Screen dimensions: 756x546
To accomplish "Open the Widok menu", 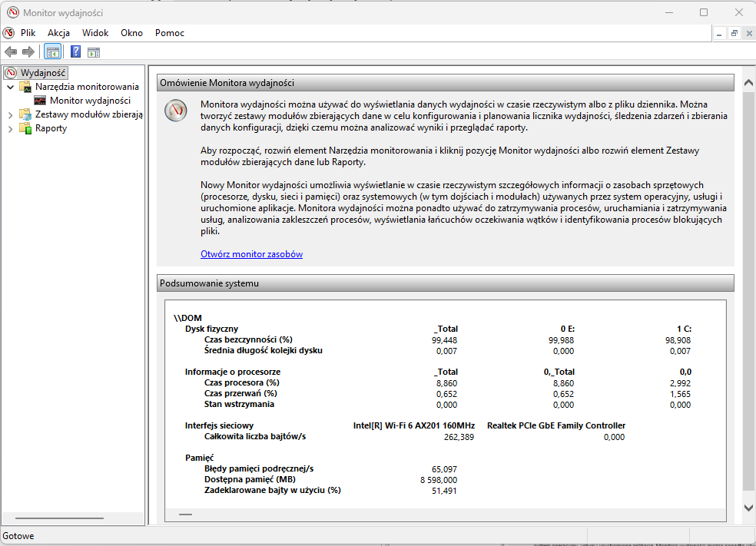I will (95, 33).
